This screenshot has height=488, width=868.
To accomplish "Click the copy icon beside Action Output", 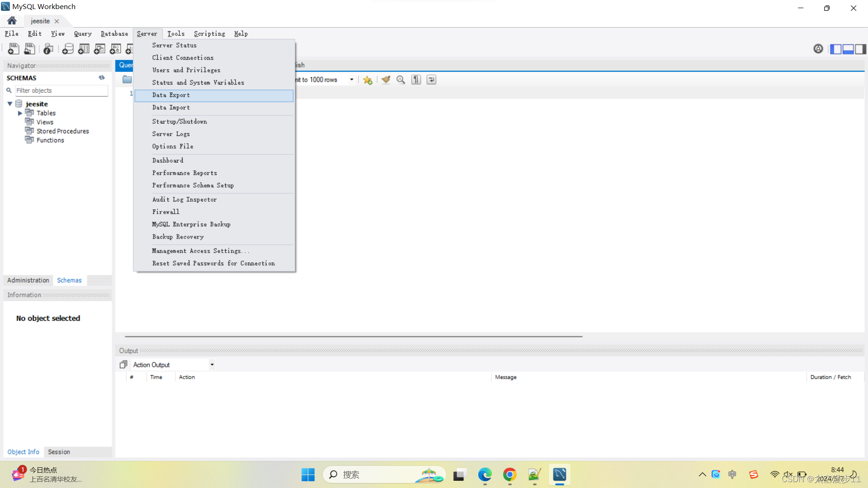I will [x=123, y=364].
